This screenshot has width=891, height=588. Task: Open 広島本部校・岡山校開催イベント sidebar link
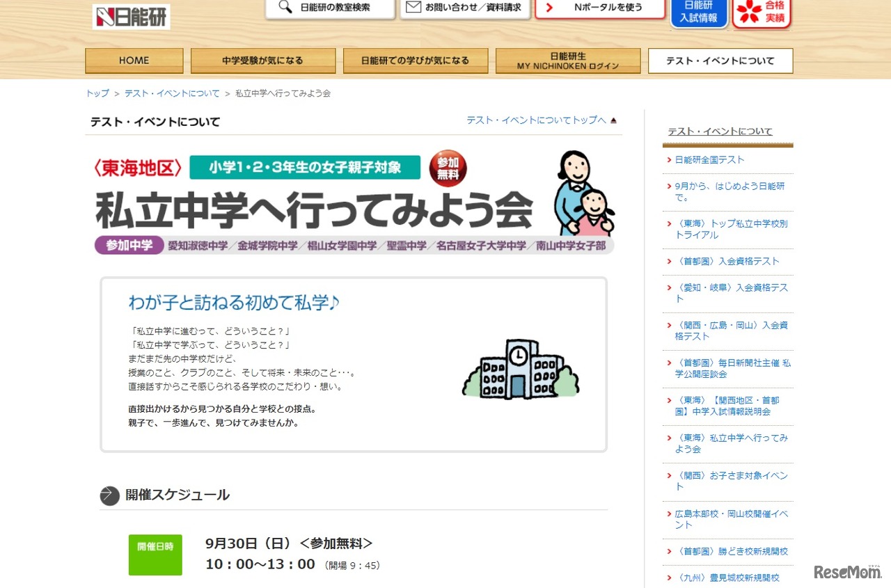(x=731, y=519)
